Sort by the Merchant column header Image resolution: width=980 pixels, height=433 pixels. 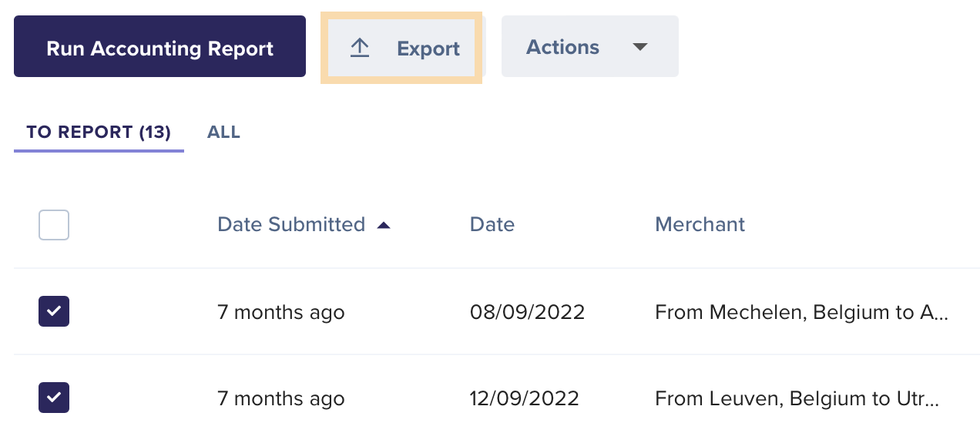tap(700, 224)
